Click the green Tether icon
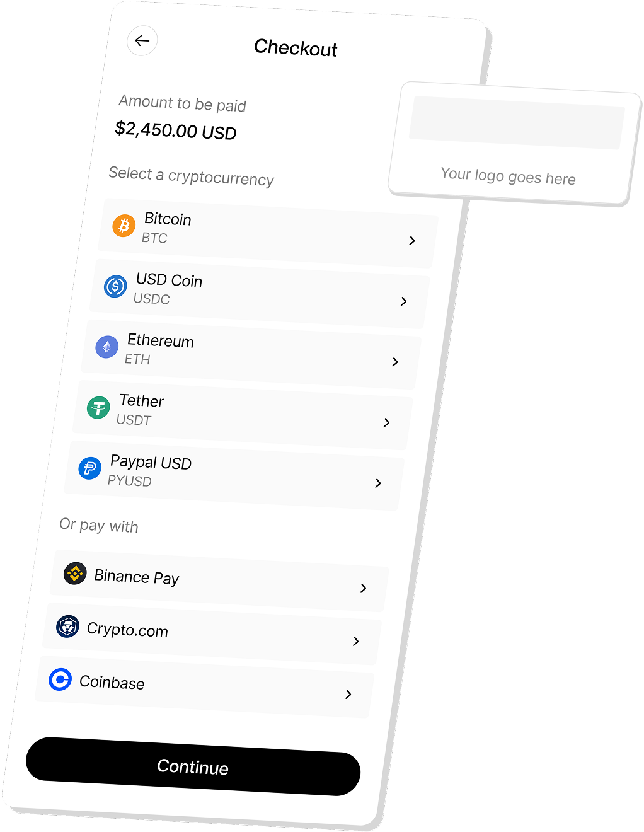Screen dimensions: 644x832 (98, 408)
